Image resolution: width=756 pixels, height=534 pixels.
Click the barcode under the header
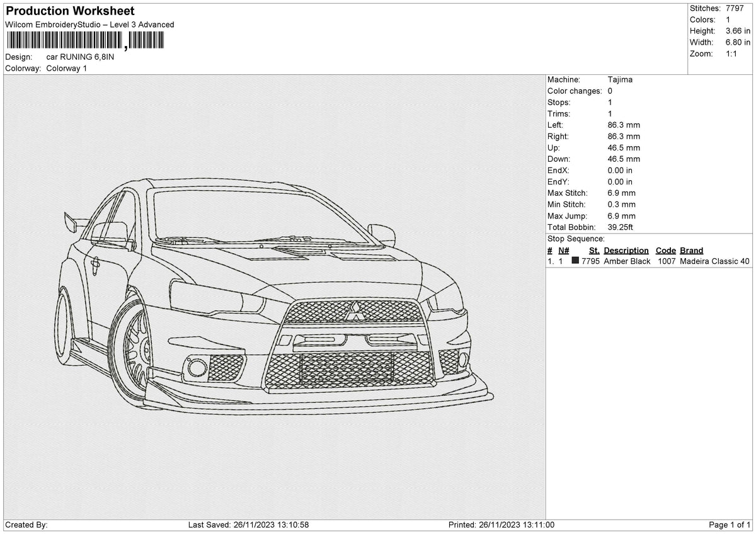85,41
